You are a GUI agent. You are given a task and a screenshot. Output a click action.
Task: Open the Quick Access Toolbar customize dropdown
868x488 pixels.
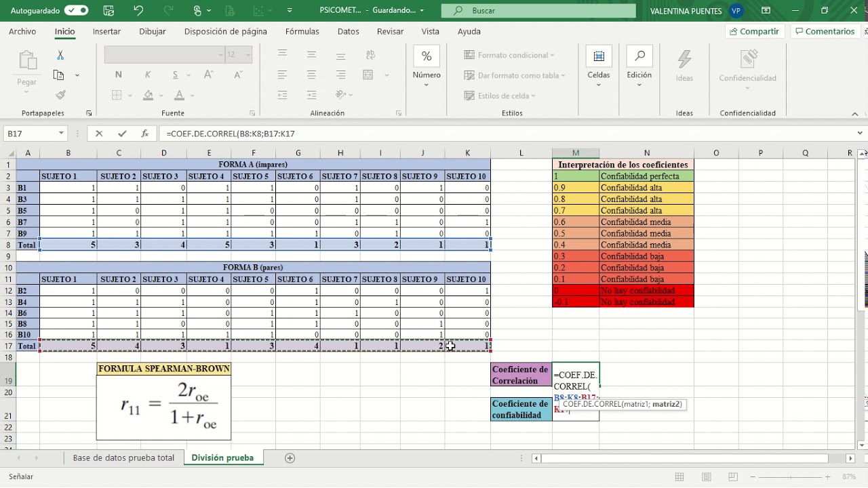tap(290, 10)
